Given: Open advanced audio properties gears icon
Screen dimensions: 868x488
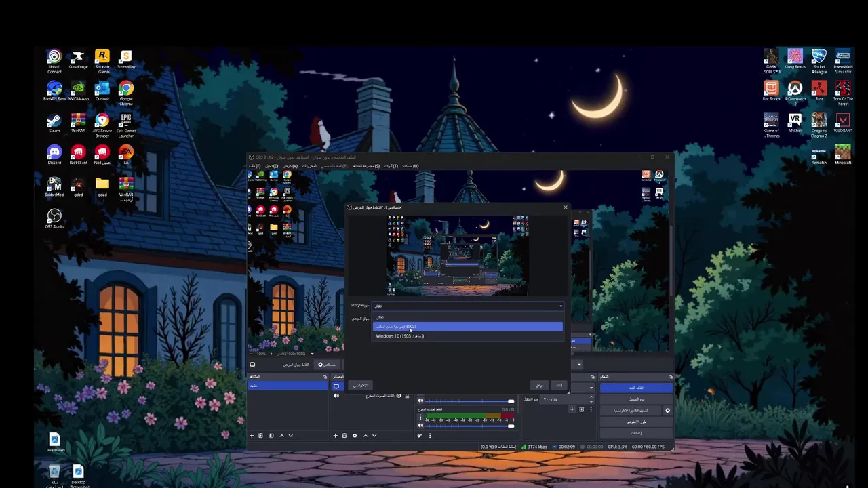Looking at the screenshot, I should point(419,435).
